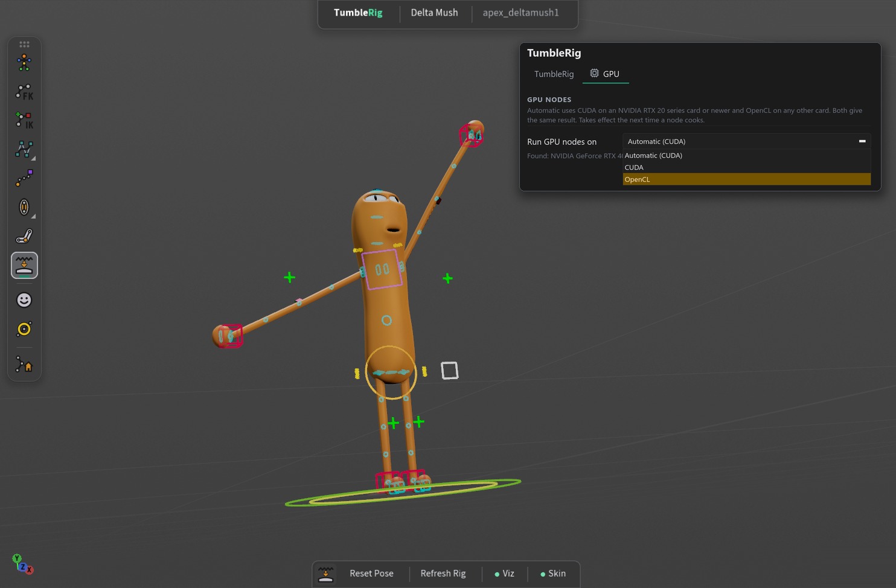
Task: Select the IK joint tool
Action: (x=24, y=121)
